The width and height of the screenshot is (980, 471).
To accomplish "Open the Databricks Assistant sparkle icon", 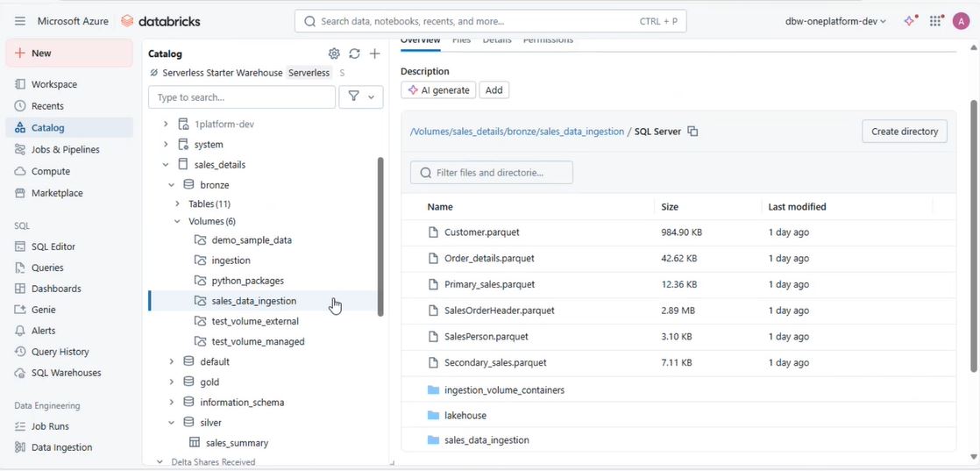I will (911, 21).
